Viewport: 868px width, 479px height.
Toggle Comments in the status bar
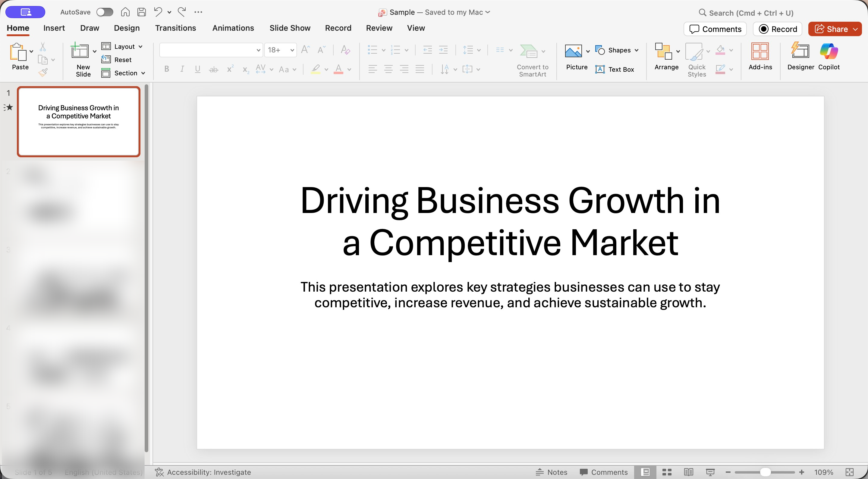click(x=603, y=472)
